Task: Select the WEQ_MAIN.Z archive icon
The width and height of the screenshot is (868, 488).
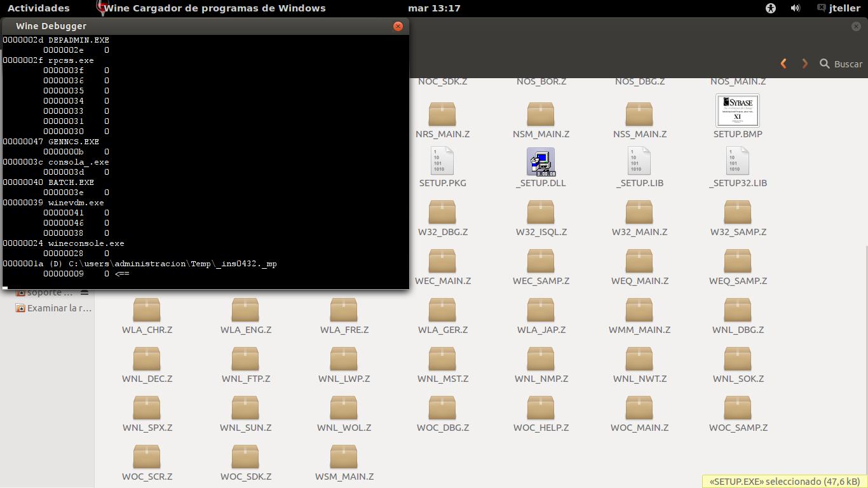Action: (x=639, y=261)
